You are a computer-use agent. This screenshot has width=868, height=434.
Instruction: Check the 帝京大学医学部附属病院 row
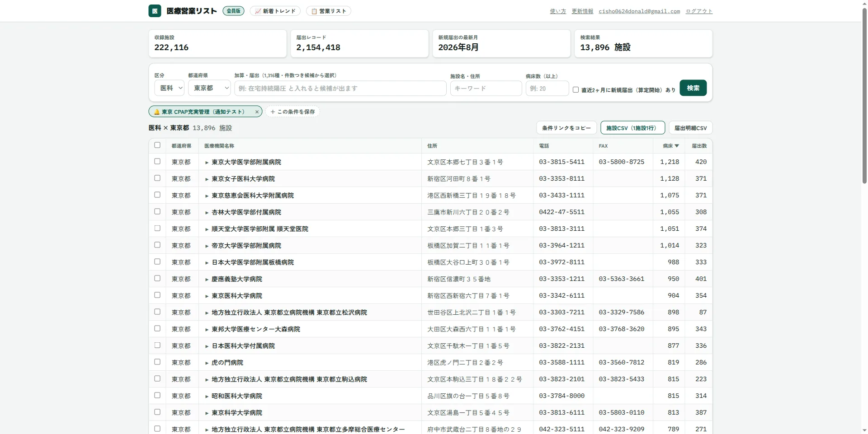157,245
